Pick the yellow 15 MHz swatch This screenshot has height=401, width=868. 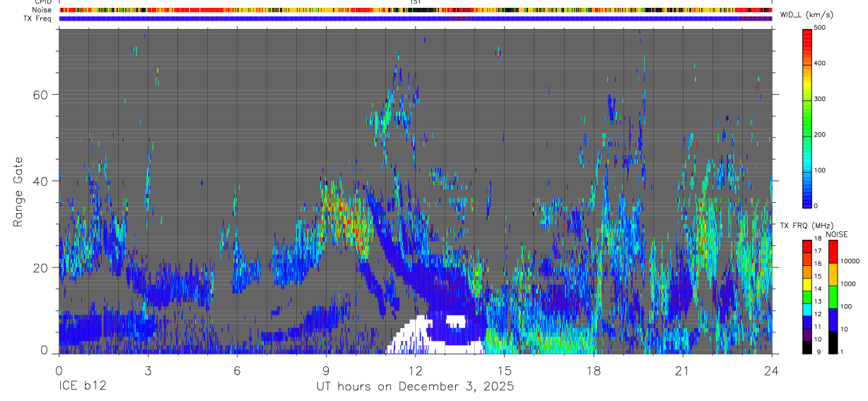coord(807,284)
